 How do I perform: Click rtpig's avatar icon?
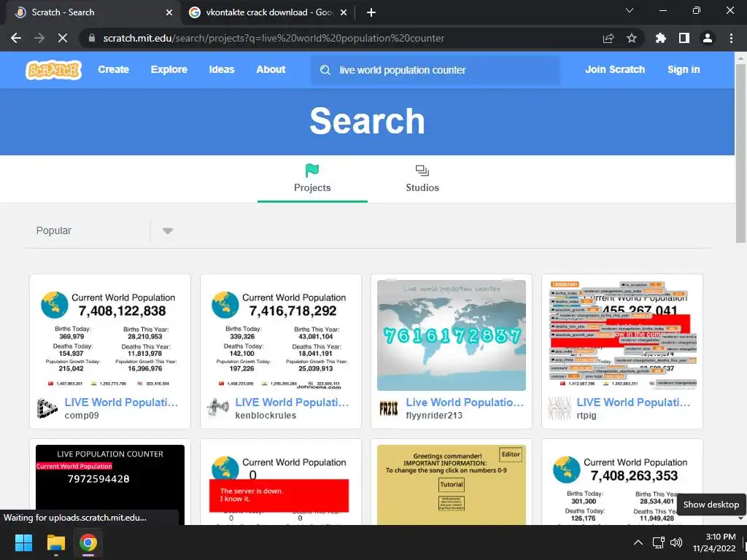click(560, 408)
